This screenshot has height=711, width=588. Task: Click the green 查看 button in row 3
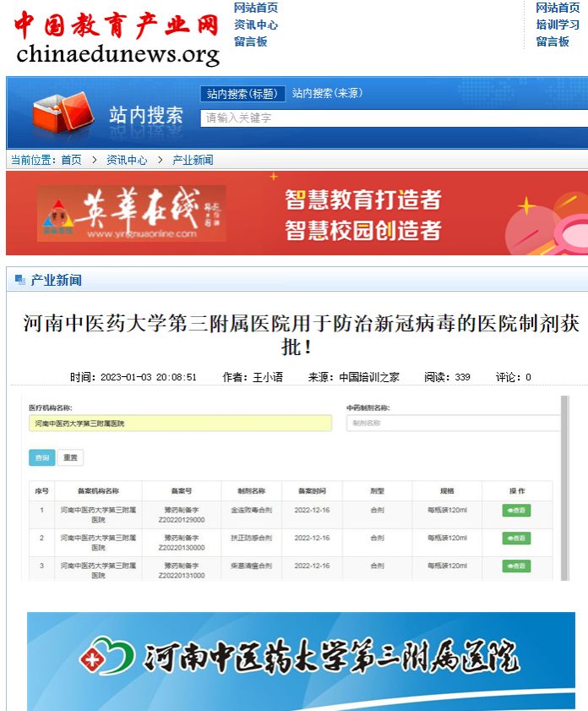coord(516,566)
